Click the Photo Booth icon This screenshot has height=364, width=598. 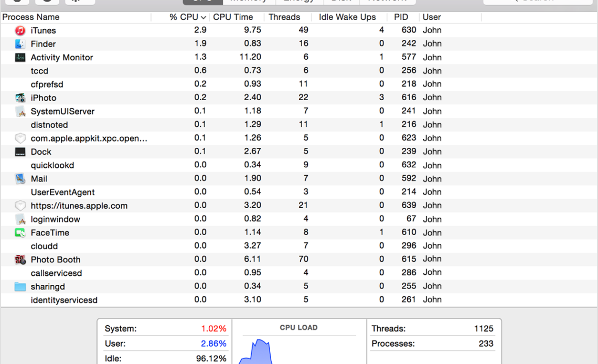[x=20, y=260]
